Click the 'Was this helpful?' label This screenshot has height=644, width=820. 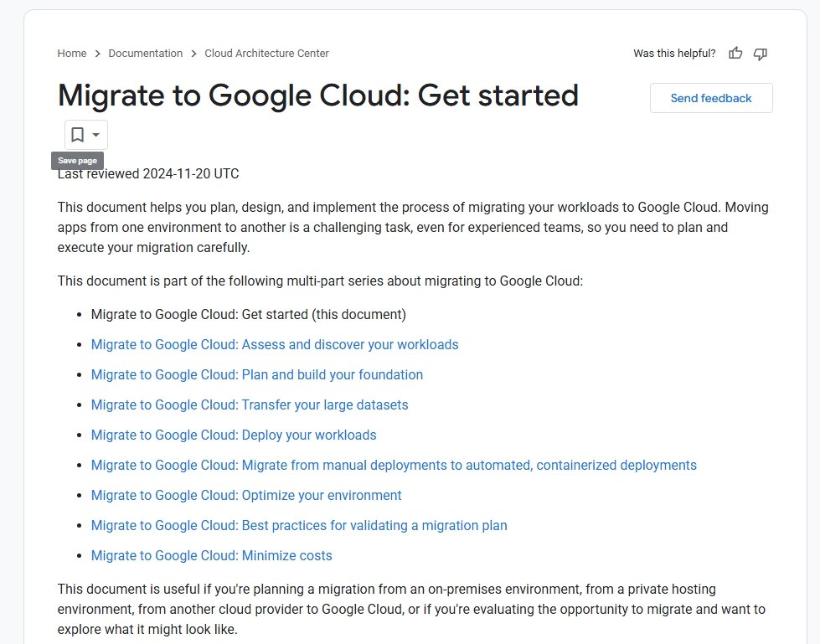(x=674, y=53)
